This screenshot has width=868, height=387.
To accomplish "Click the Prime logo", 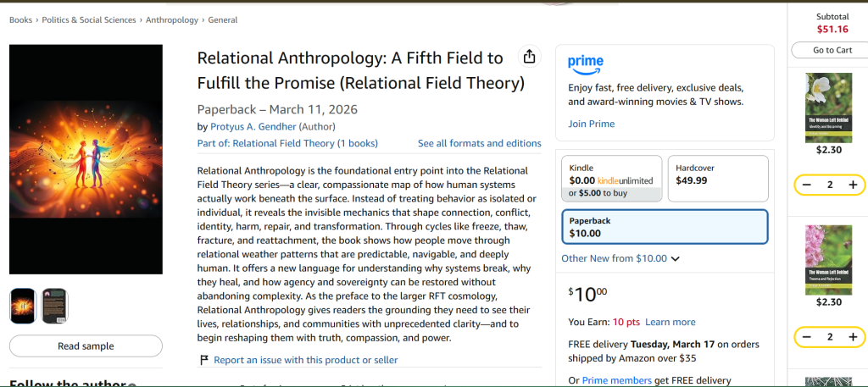I will point(586,63).
